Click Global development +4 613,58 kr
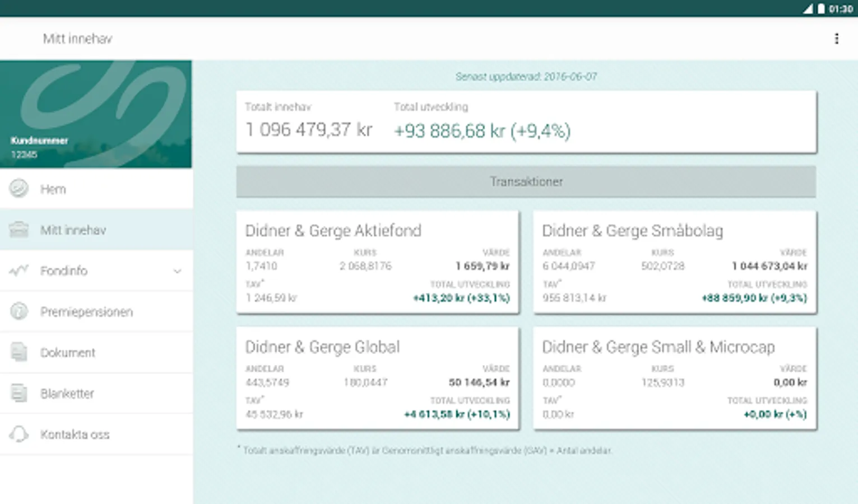The image size is (858, 504). 457,414
